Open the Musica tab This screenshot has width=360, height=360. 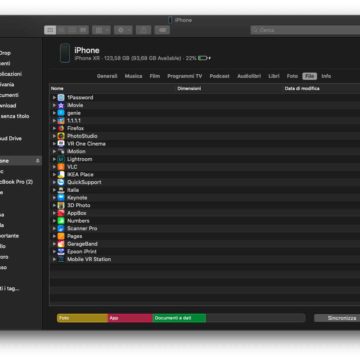(133, 76)
